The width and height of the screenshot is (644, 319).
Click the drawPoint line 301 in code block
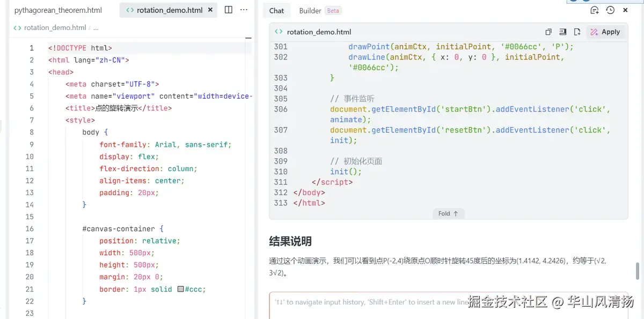tap(461, 47)
